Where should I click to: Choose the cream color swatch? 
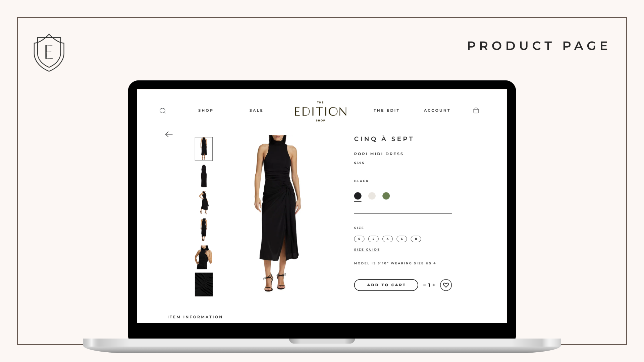coord(372,196)
